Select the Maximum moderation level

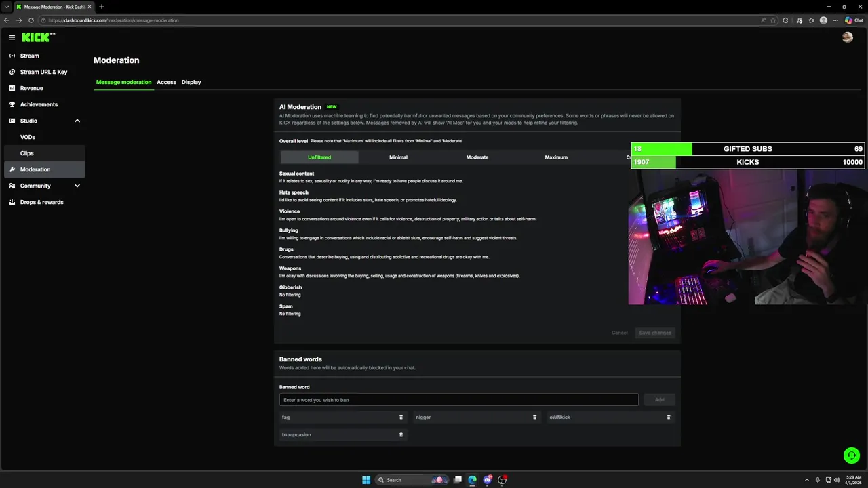point(556,157)
